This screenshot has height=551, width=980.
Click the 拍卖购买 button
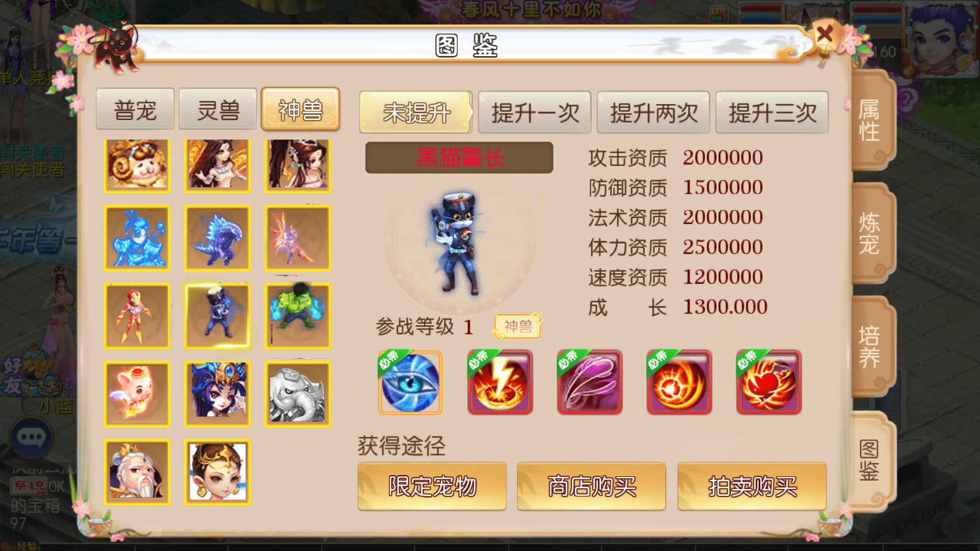[752, 486]
